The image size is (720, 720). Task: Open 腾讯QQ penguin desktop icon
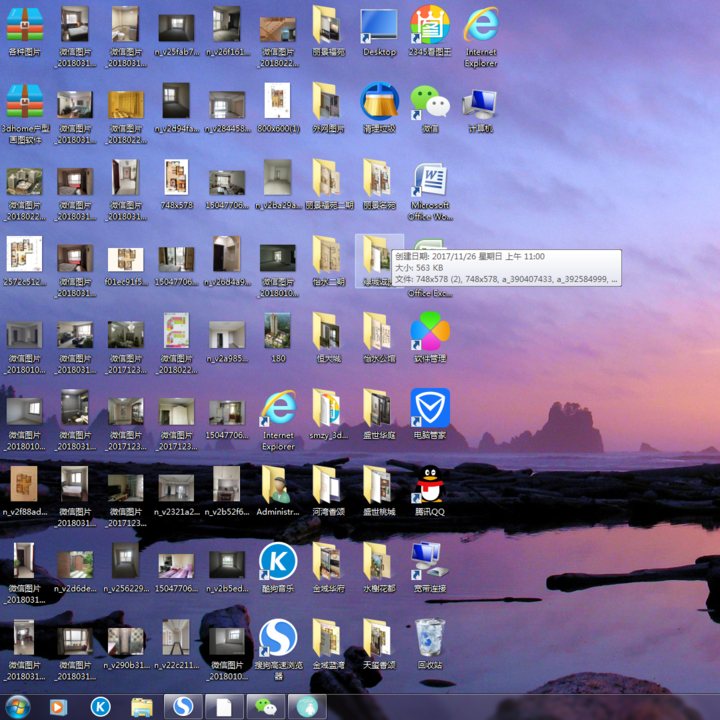coord(430,486)
